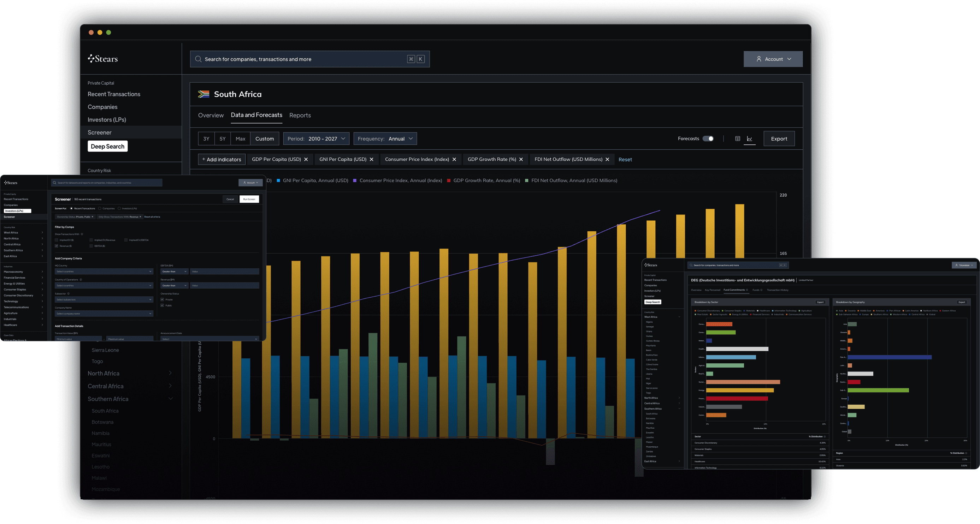Click the search magnifier icon
The width and height of the screenshot is (980, 524).
click(x=198, y=59)
